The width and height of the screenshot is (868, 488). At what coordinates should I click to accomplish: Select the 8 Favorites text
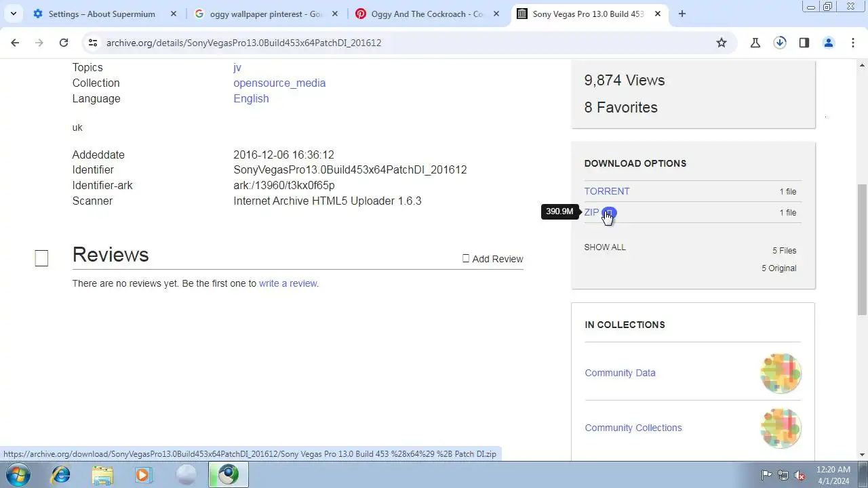click(x=621, y=107)
